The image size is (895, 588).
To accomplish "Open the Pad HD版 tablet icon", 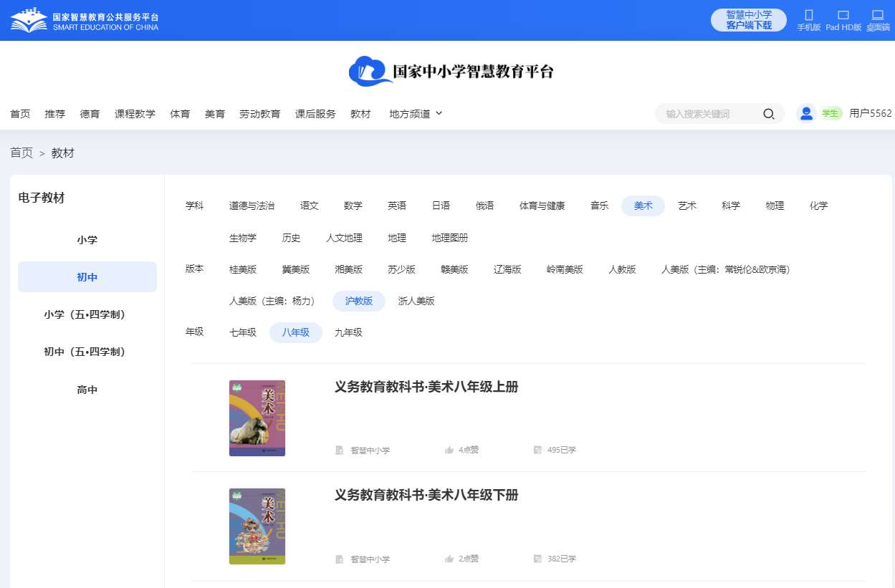I will click(843, 15).
